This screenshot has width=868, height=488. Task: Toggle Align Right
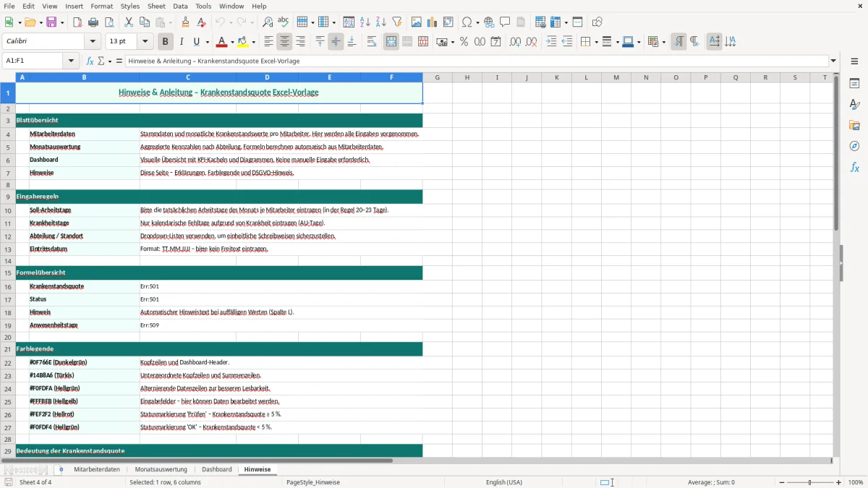point(300,42)
